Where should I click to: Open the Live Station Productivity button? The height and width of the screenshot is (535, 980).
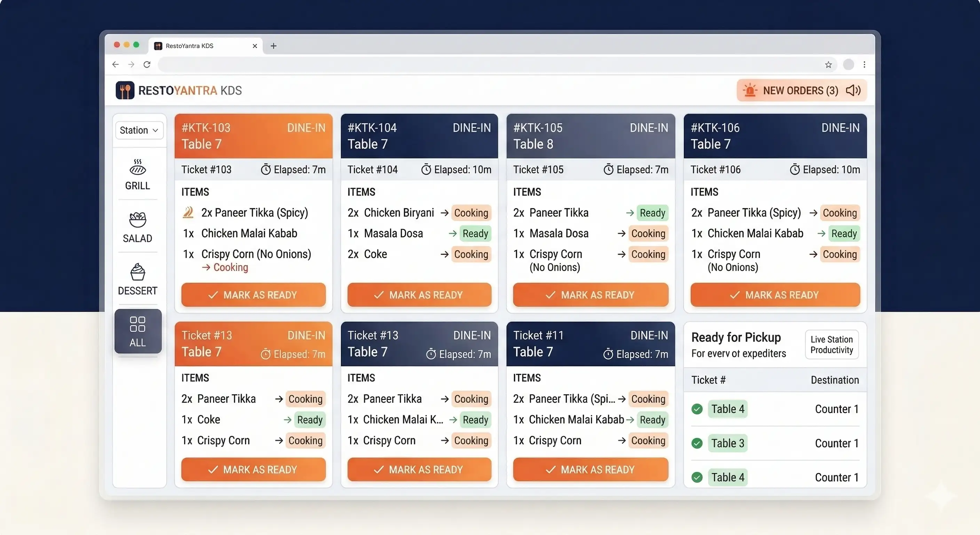(832, 344)
